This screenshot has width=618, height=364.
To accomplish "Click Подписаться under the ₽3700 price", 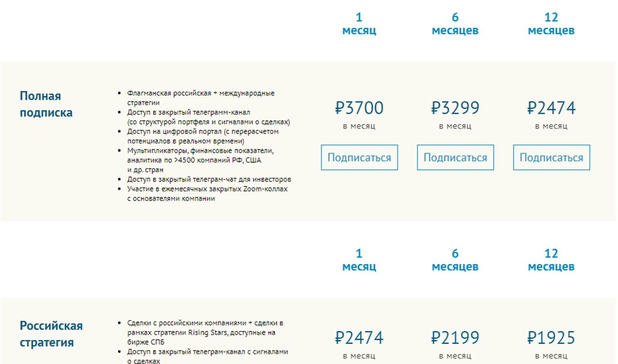I will (x=359, y=157).
